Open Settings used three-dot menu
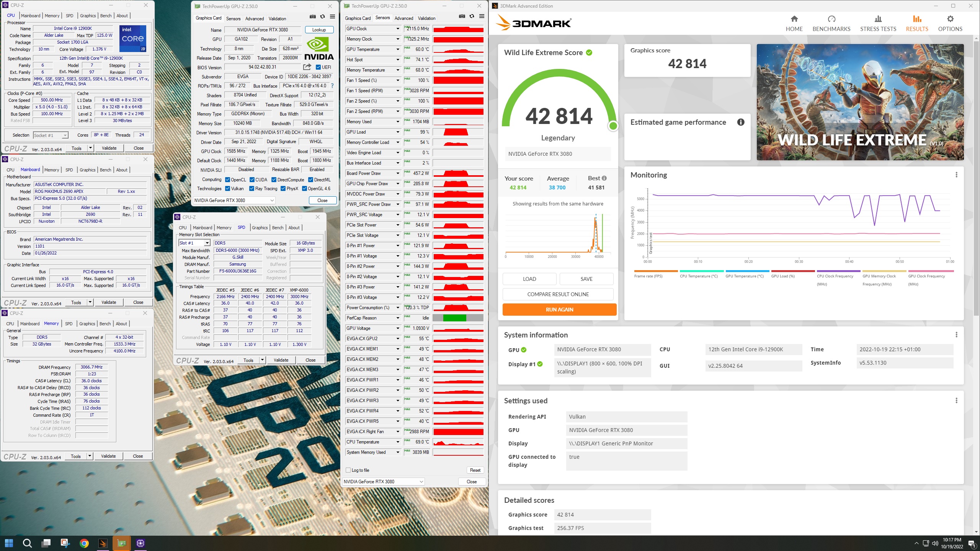980x551 pixels. (x=956, y=400)
